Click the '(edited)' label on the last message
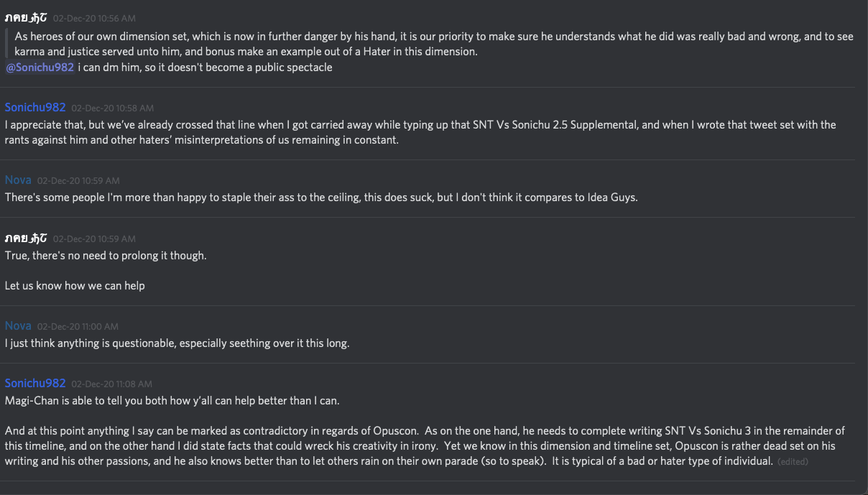 coord(793,461)
